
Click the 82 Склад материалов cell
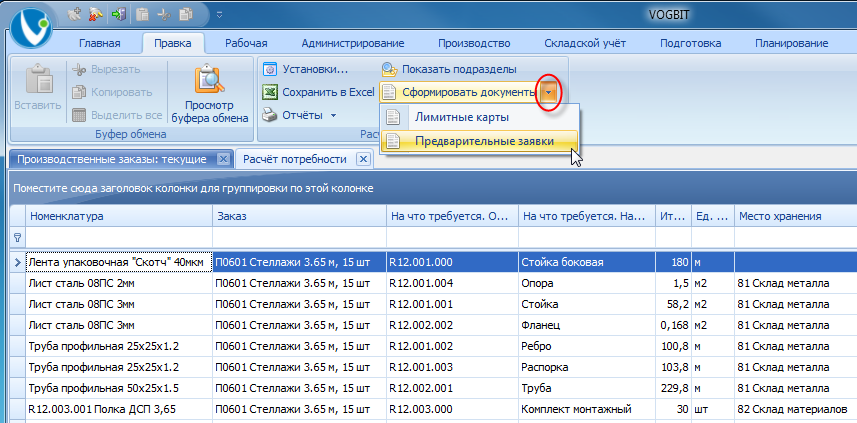(796, 409)
